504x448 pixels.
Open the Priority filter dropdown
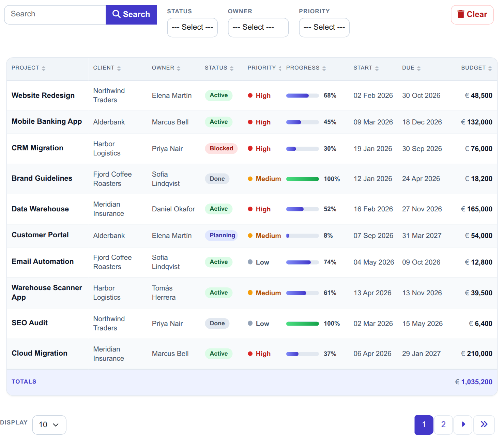324,28
